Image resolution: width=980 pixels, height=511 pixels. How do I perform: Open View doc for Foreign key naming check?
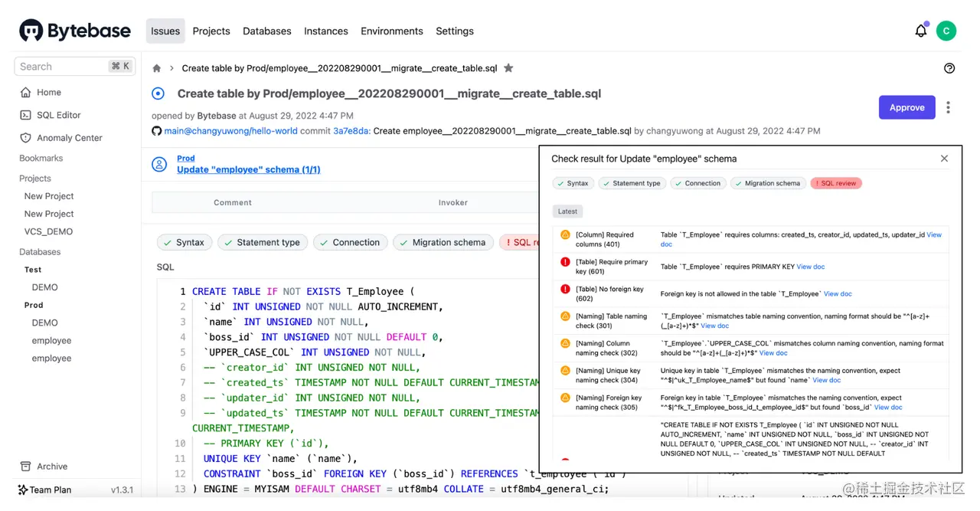pyautogui.click(x=888, y=408)
